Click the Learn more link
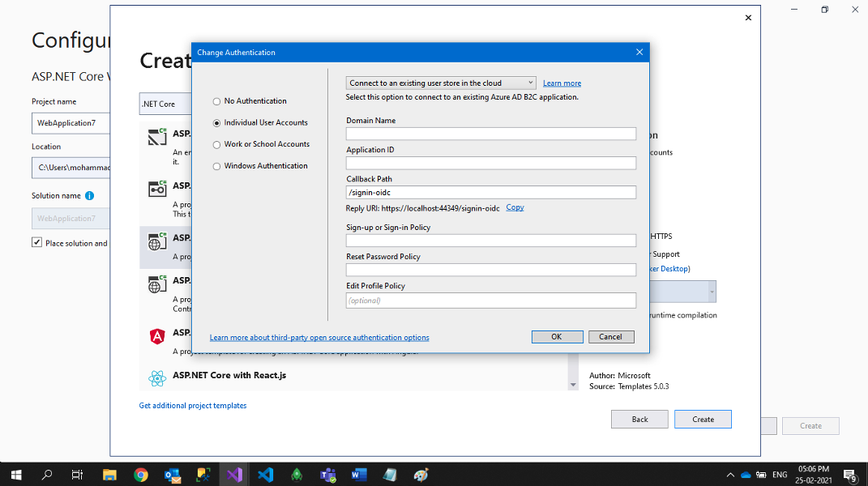Image resolution: width=868 pixels, height=486 pixels. pyautogui.click(x=562, y=83)
